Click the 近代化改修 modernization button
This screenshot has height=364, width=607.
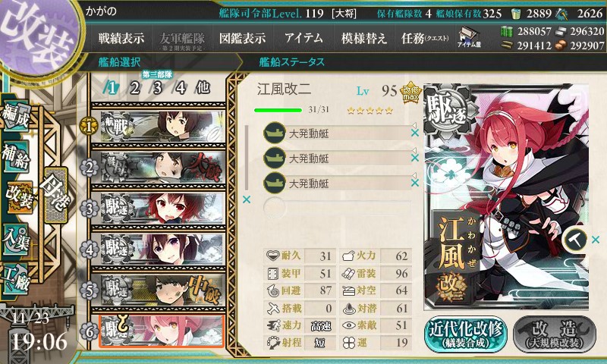[466, 334]
